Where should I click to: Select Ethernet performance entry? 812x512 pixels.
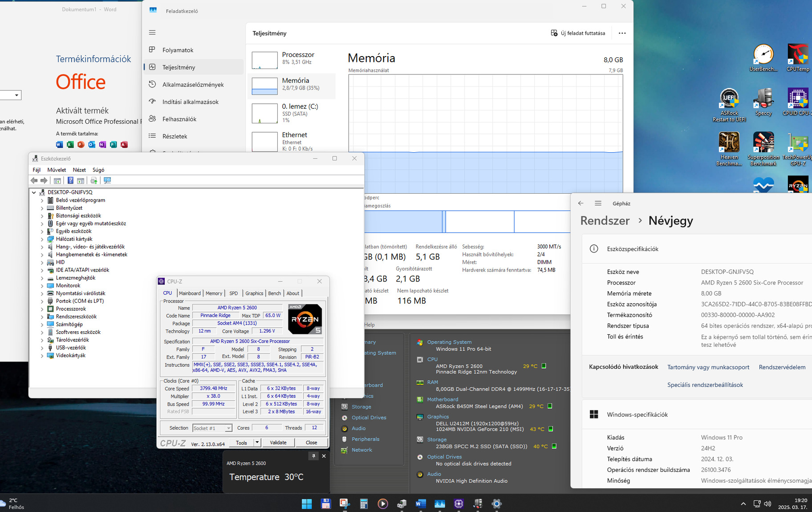[x=292, y=142]
